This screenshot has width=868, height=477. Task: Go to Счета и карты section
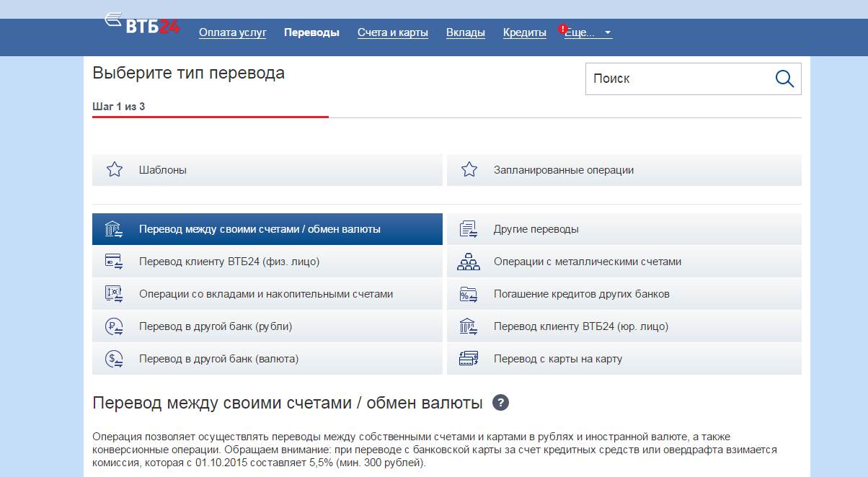point(393,32)
